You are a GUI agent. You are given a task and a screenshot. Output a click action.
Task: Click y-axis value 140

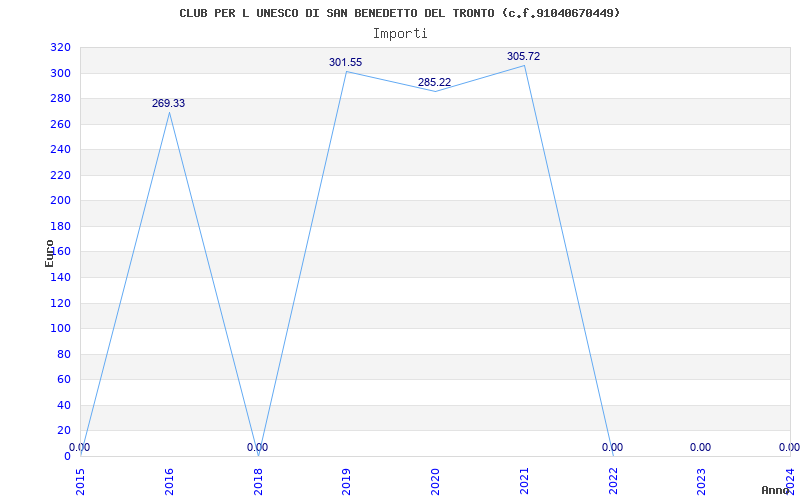60,277
